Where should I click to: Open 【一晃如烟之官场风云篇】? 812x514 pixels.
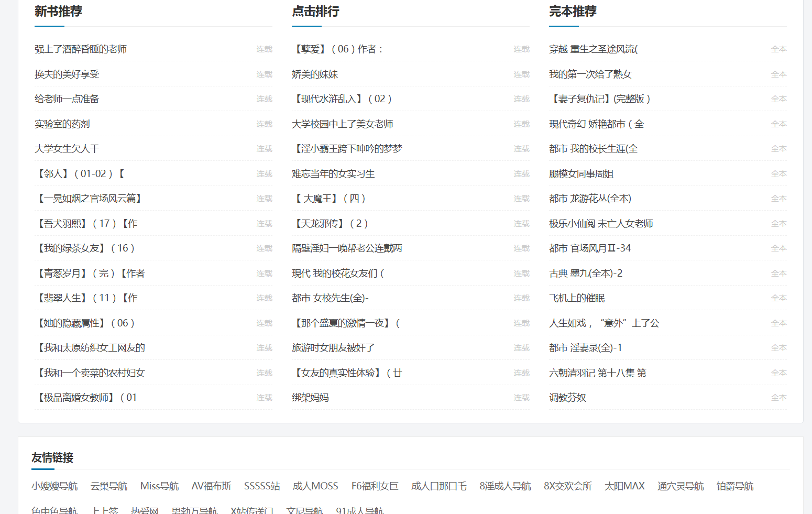pos(90,199)
